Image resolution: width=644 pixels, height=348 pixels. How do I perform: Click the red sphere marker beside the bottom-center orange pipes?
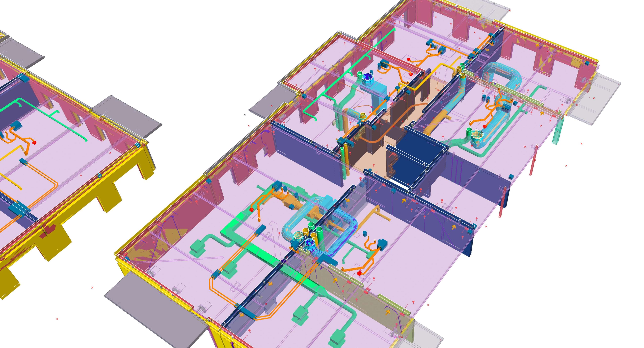tap(360, 274)
